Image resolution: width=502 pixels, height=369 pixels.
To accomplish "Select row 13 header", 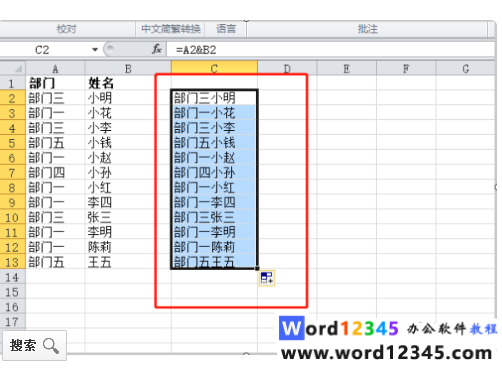I will pyautogui.click(x=13, y=262).
